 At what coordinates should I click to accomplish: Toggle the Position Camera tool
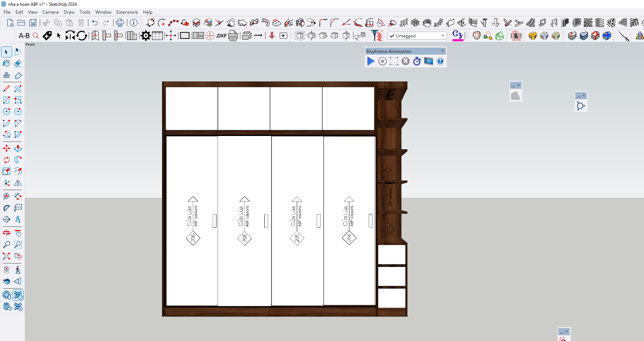[x=6, y=270]
